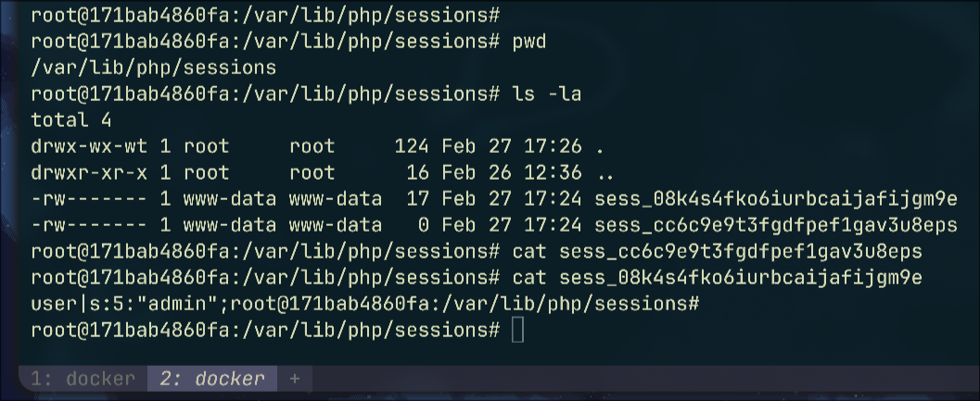Click the ".." parent directory entry
Image resolution: width=980 pixels, height=401 pixels.
coord(605,172)
